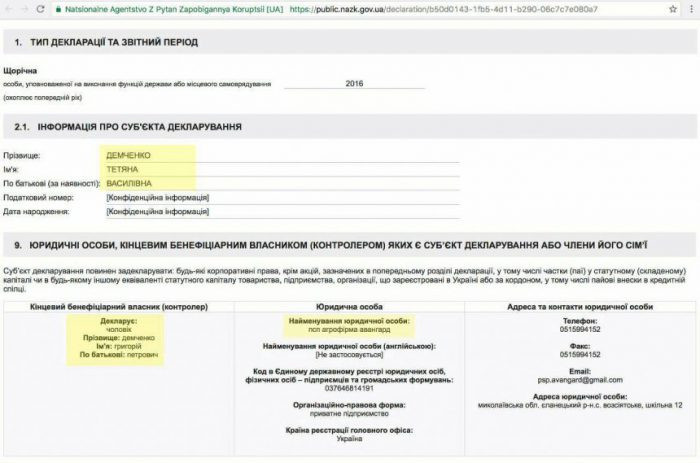The height and width of the screenshot is (463, 700).
Task: Click legal entity name псп агрофірма авангард
Action: click(x=349, y=330)
